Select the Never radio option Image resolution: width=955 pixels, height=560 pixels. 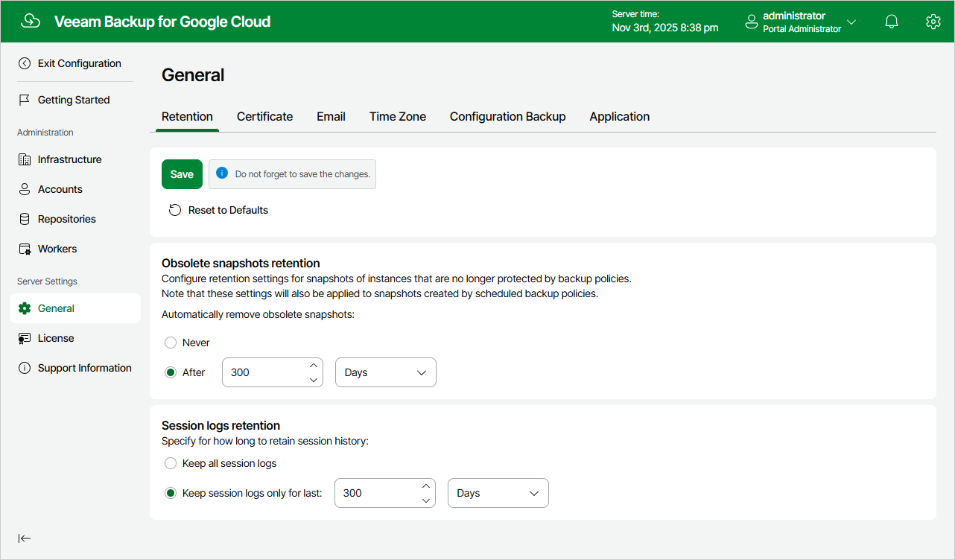click(171, 343)
